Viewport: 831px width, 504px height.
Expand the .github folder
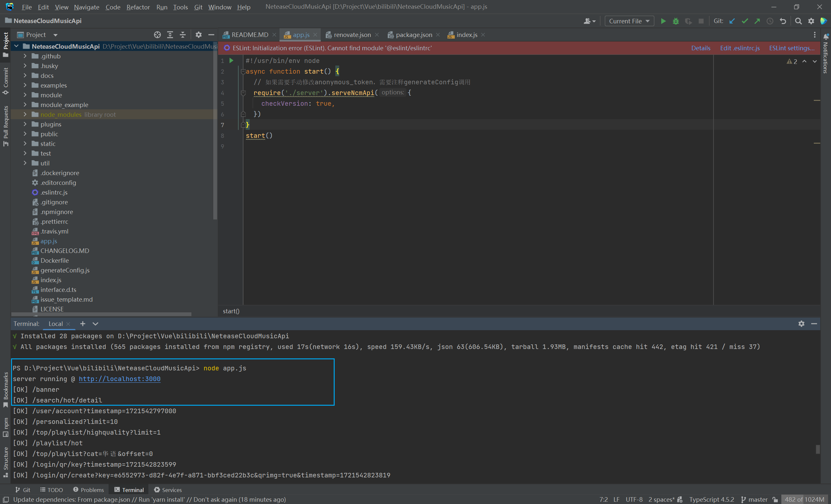[x=25, y=56]
